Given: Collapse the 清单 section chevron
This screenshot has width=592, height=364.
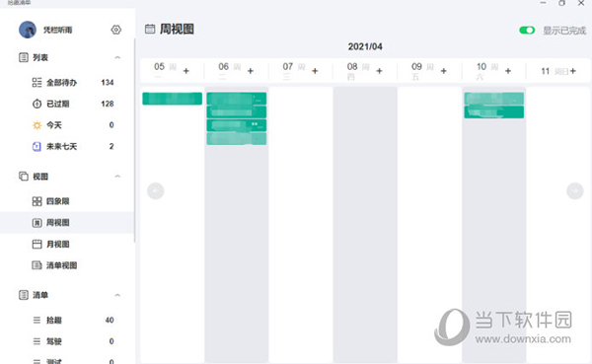Looking at the screenshot, I should [117, 295].
